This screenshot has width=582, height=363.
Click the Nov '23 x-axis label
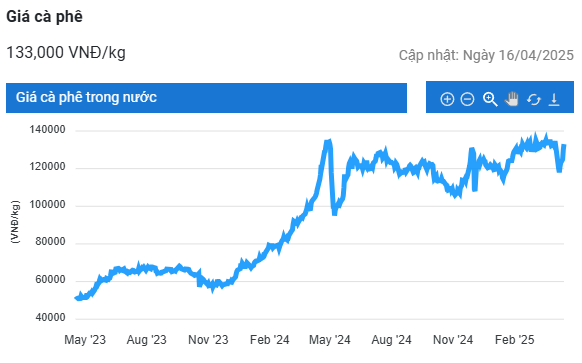coord(208,340)
